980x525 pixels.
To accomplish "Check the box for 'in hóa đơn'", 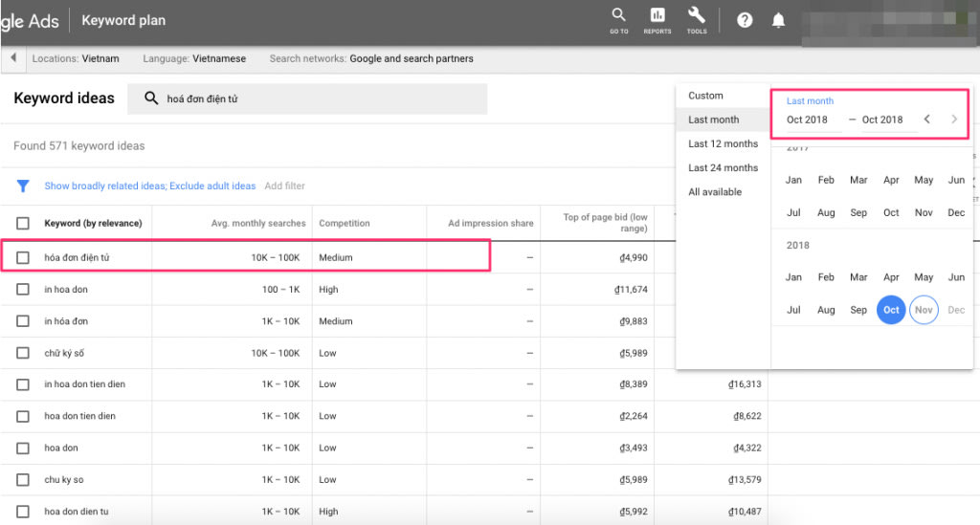I will coord(23,321).
